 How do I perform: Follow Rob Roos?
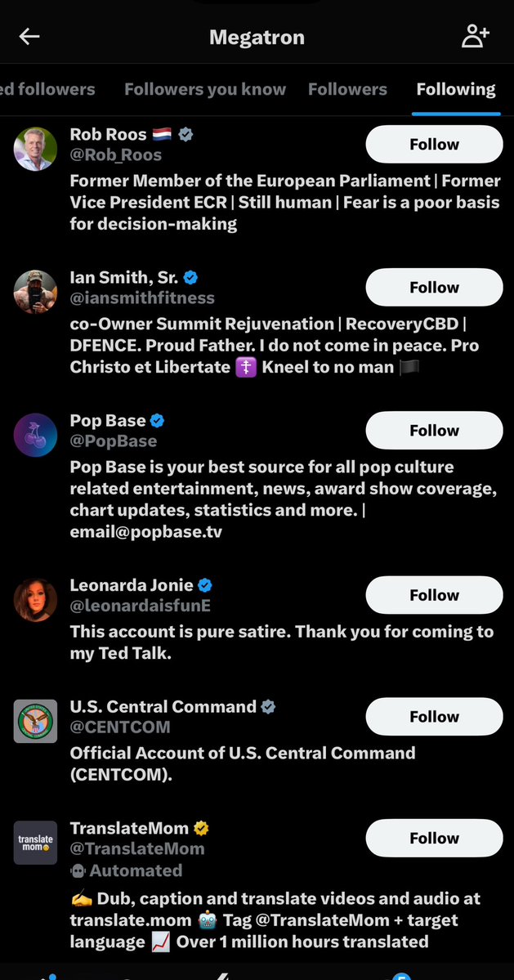[x=434, y=145]
